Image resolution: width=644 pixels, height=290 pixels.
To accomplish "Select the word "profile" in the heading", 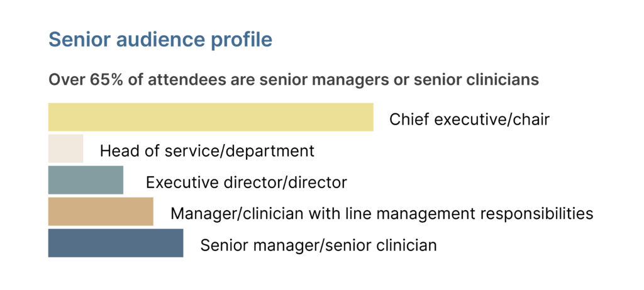I will (243, 40).
